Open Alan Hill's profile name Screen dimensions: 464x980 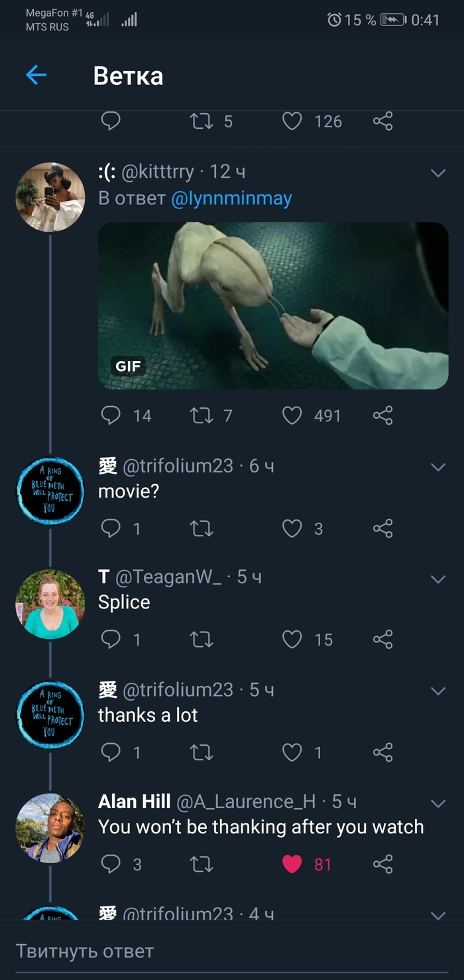pyautogui.click(x=135, y=802)
